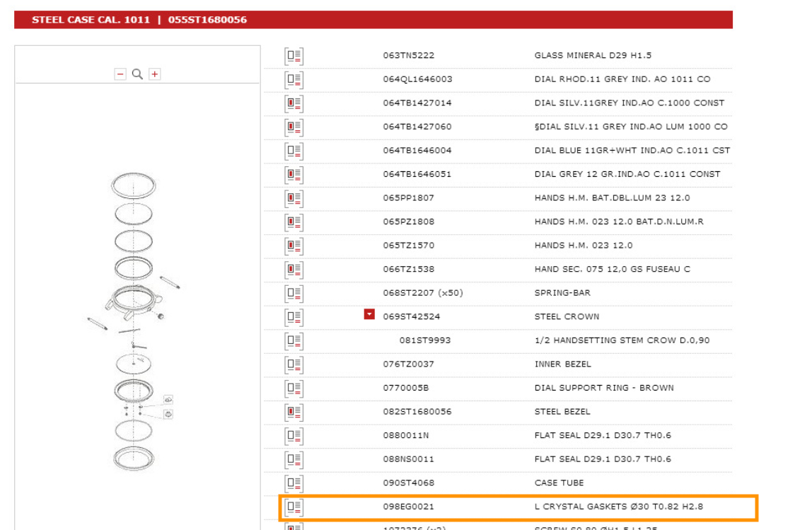812x530 pixels.
Task: Open detail icon for 082ST1680056 steel bezel
Action: 294,412
